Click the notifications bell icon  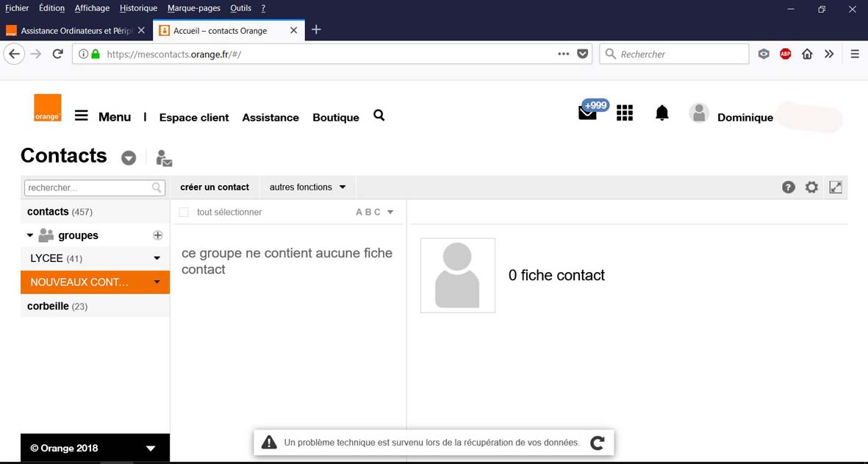tap(661, 113)
